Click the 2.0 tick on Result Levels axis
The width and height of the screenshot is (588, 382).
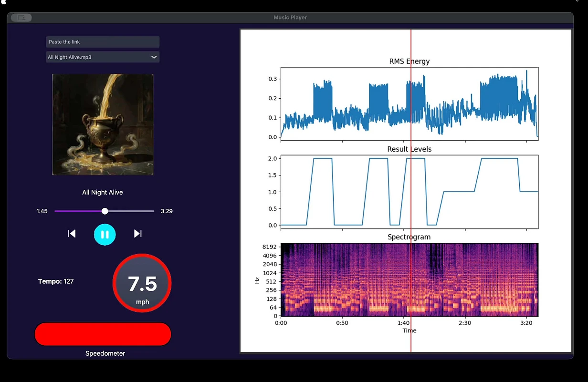[272, 158]
